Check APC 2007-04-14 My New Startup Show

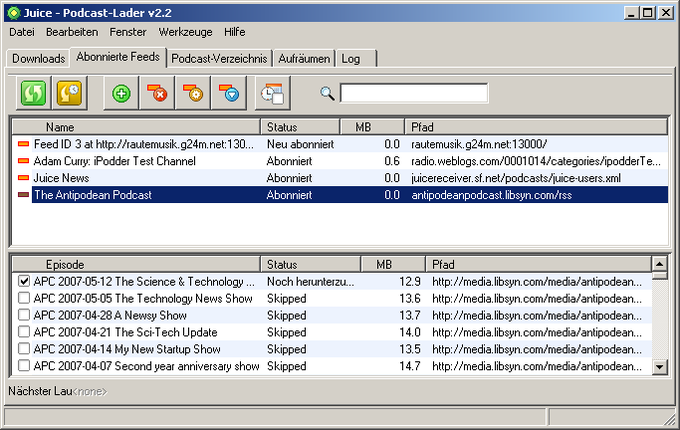pyautogui.click(x=24, y=349)
